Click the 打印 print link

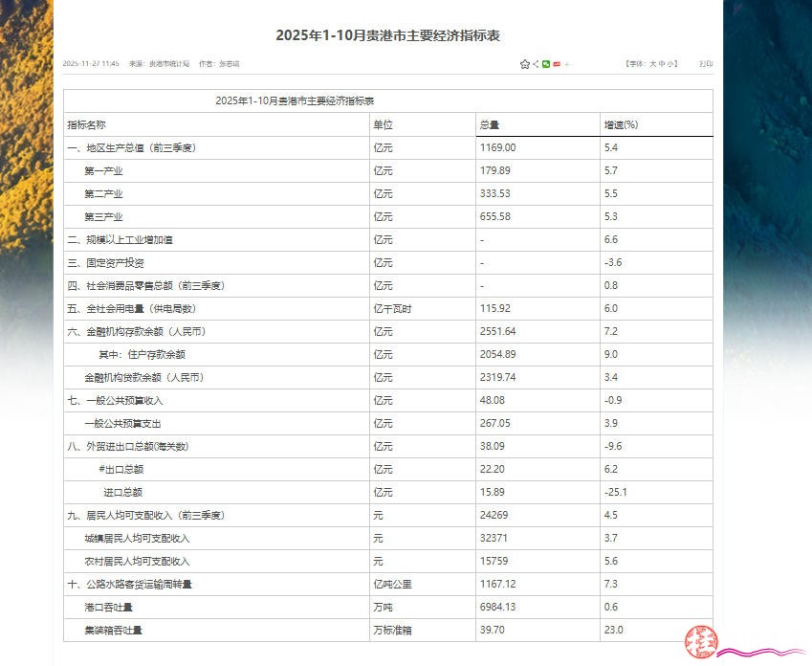[705, 63]
